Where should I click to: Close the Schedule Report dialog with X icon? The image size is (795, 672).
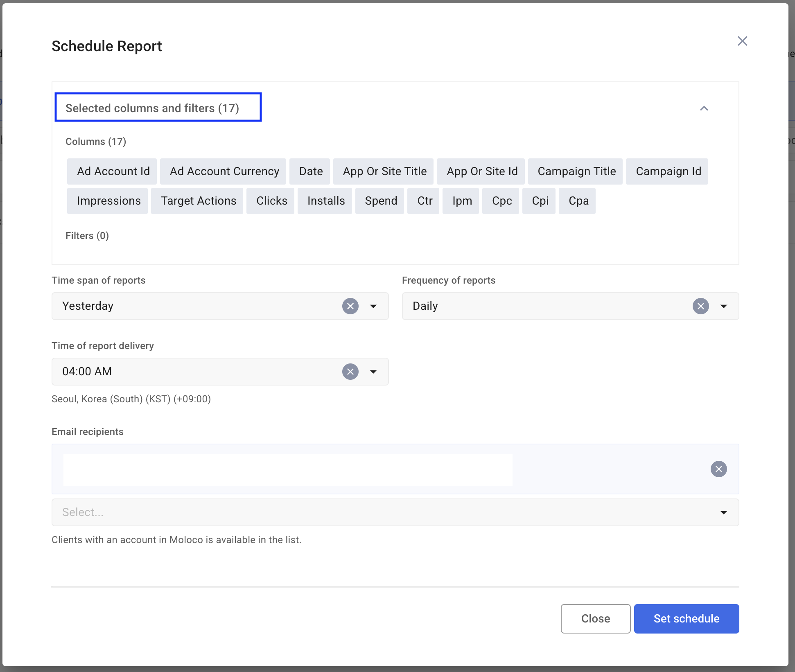click(742, 41)
